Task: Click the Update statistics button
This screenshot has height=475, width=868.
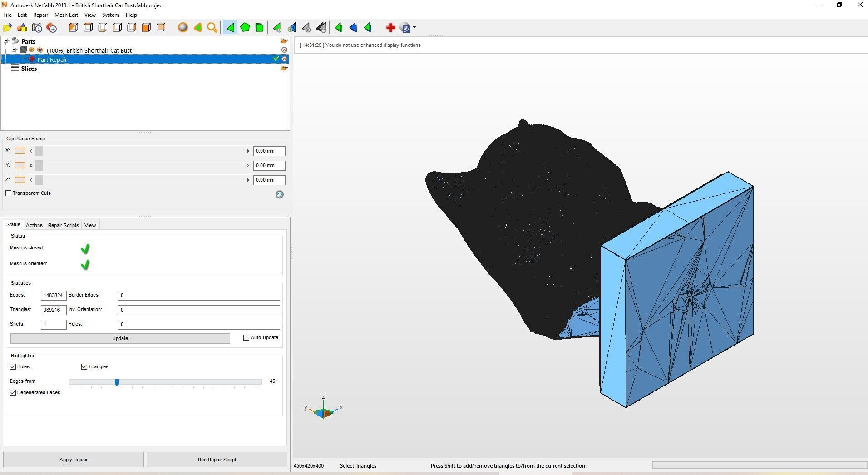Action: tap(120, 338)
